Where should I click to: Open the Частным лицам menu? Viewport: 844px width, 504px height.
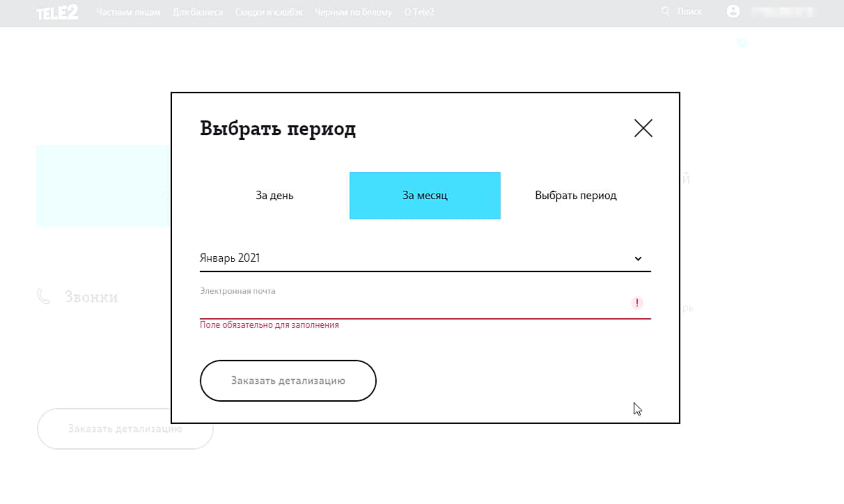pyautogui.click(x=128, y=13)
